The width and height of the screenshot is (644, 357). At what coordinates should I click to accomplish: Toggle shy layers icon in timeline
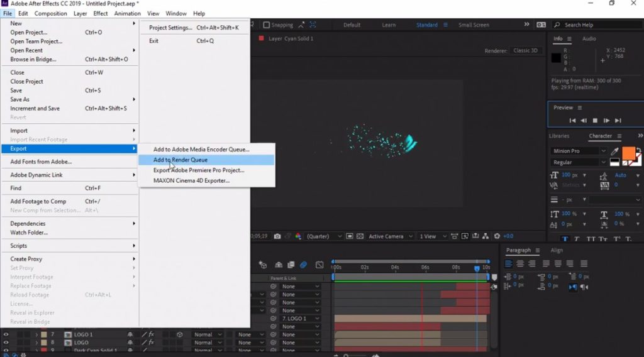point(279,265)
